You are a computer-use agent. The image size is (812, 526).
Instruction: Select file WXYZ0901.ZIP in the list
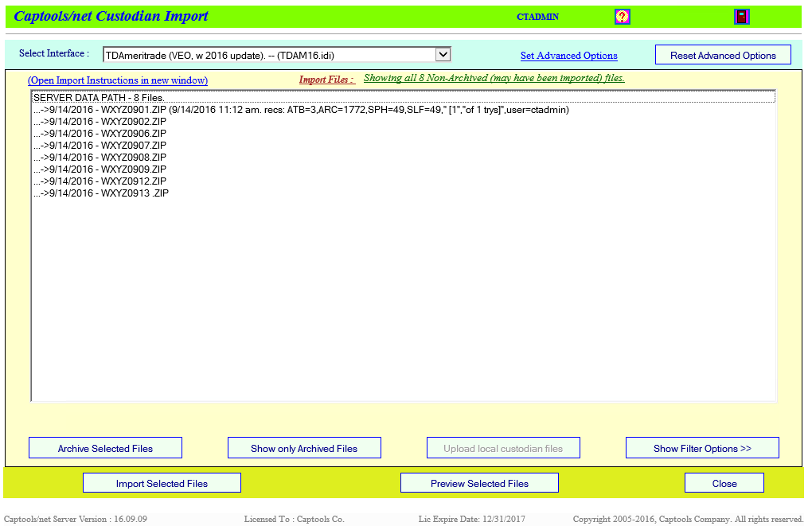(133, 110)
